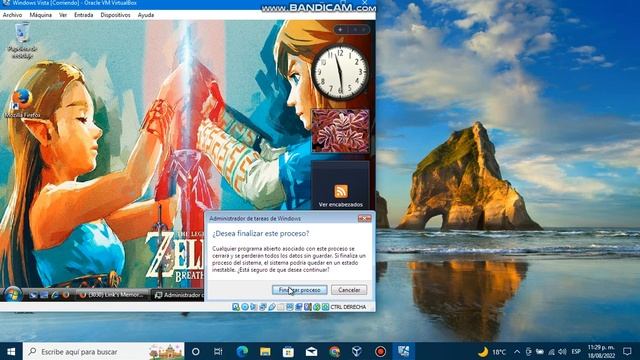Viewport: 640px width, 360px height.
Task: Click Cancelar in the task manager dialog
Action: (349, 290)
